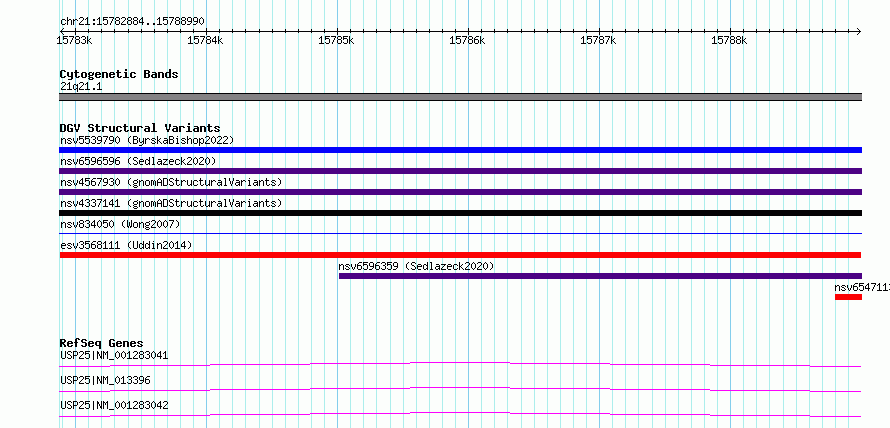
Task: Click the chr21:15782884..15788990 coordinates text
Action: tap(132, 22)
